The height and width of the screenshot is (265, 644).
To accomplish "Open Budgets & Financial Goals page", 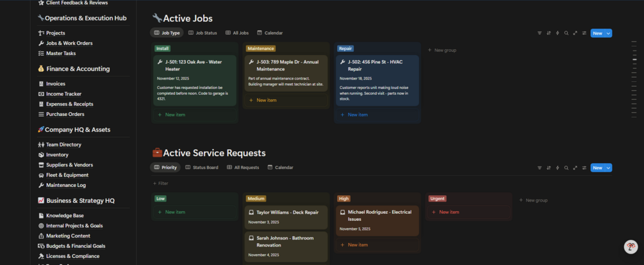I will coord(76,246).
